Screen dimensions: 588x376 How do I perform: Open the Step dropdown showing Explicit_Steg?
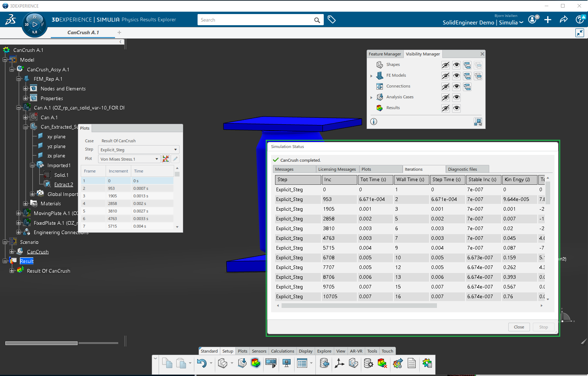click(x=138, y=150)
